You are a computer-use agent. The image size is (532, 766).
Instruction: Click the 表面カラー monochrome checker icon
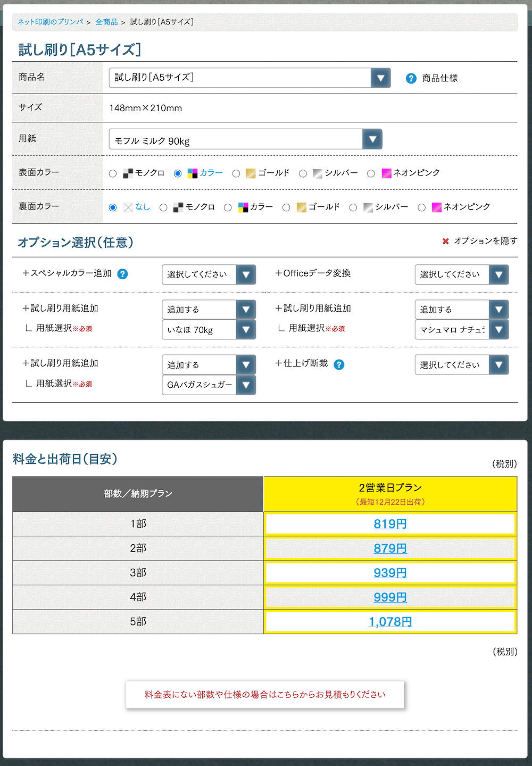coord(128,173)
